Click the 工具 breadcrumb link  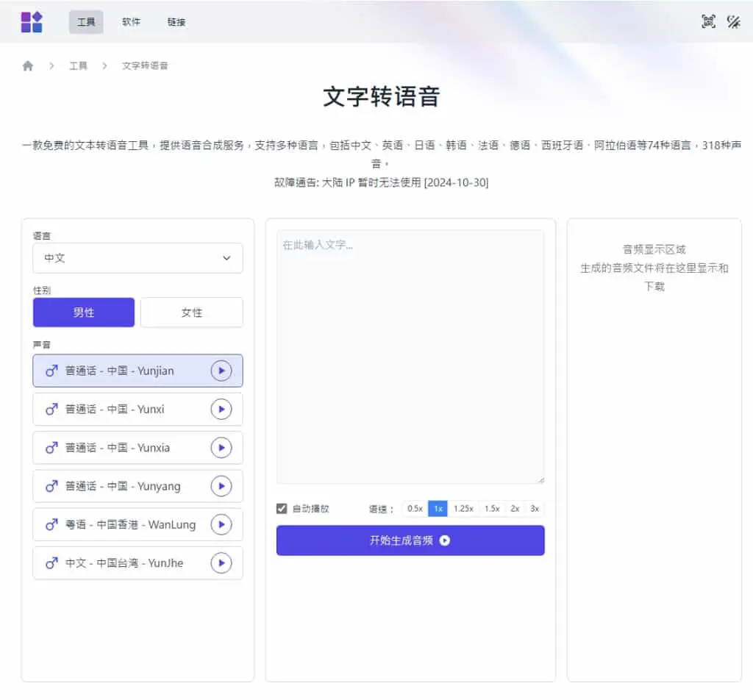[78, 65]
